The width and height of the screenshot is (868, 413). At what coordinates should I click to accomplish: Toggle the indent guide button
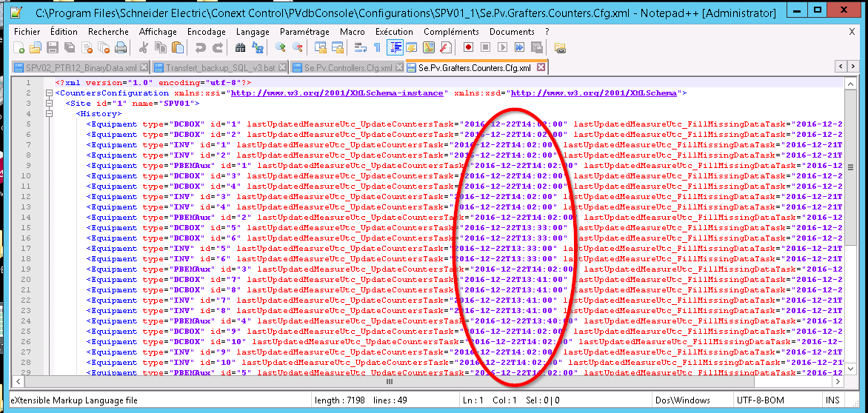395,48
